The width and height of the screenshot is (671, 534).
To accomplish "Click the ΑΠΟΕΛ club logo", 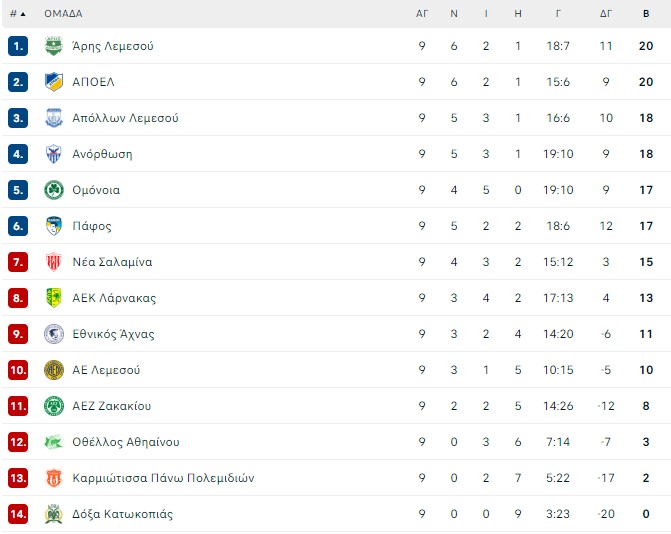I will [54, 82].
